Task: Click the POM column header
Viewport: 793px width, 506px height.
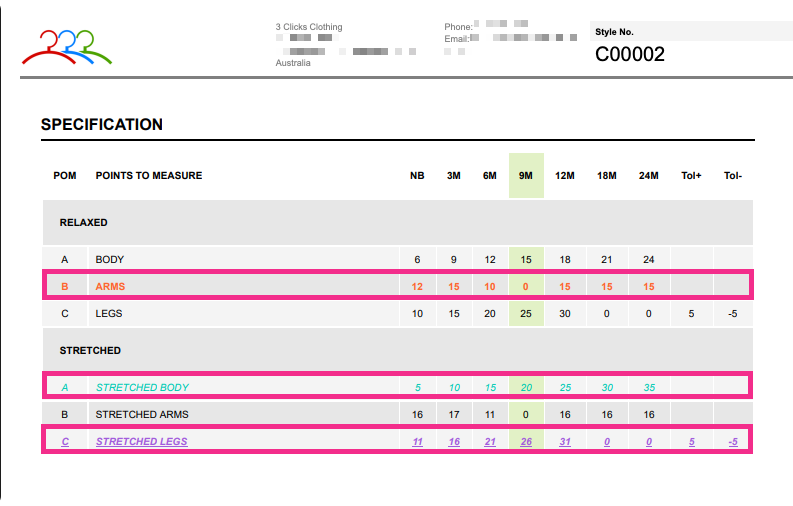Action: click(65, 176)
